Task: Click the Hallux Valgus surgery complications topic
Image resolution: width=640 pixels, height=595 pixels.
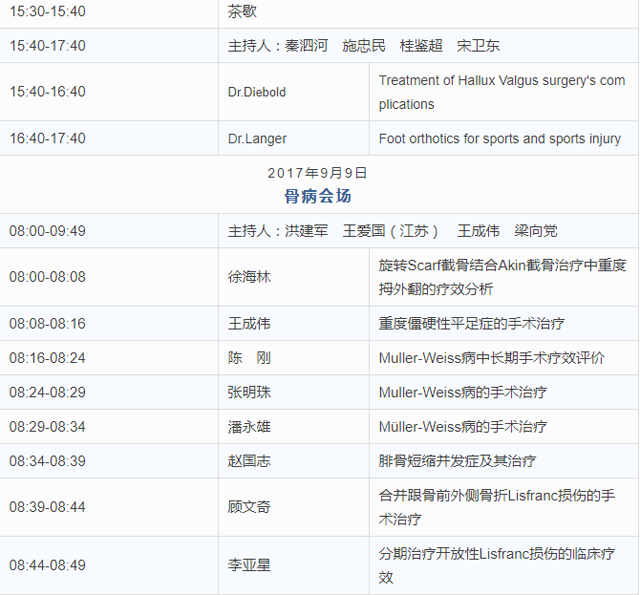Action: coord(502,92)
